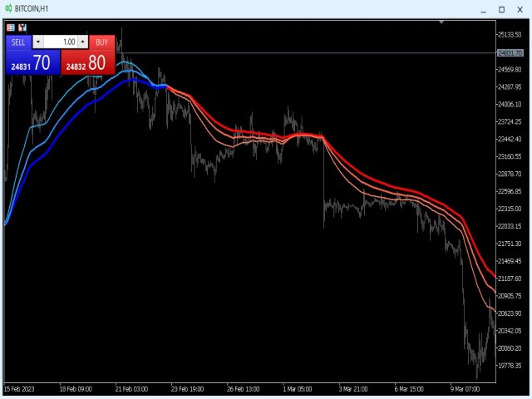The image size is (532, 399).
Task: Close the BITCOIN,H1 chart window
Action: click(x=520, y=9)
